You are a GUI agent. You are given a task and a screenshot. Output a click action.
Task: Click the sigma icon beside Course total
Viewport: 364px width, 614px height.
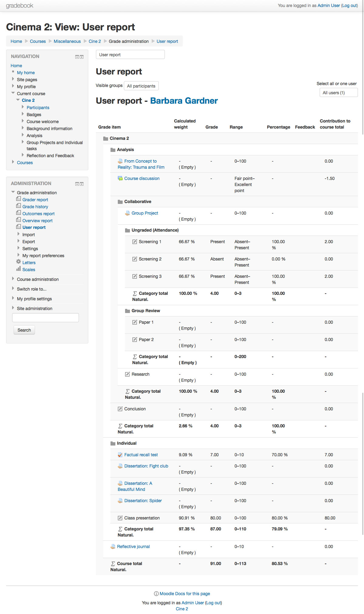tap(113, 564)
